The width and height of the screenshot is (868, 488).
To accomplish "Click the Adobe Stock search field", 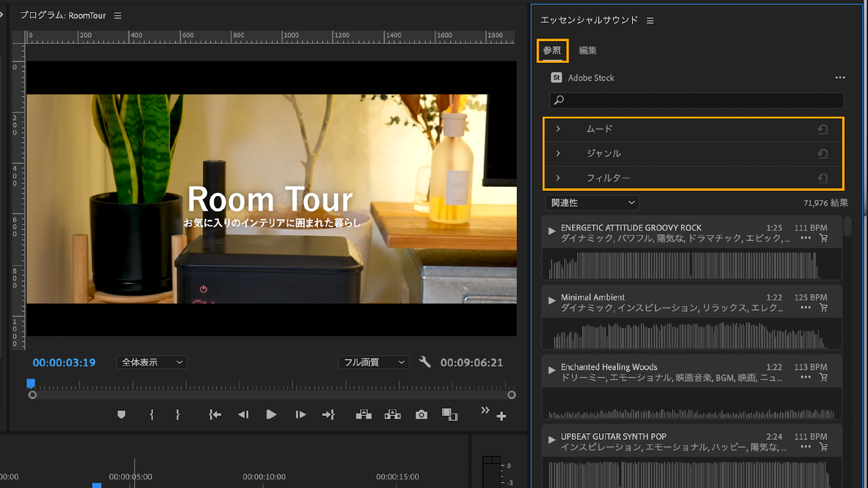I will 697,100.
